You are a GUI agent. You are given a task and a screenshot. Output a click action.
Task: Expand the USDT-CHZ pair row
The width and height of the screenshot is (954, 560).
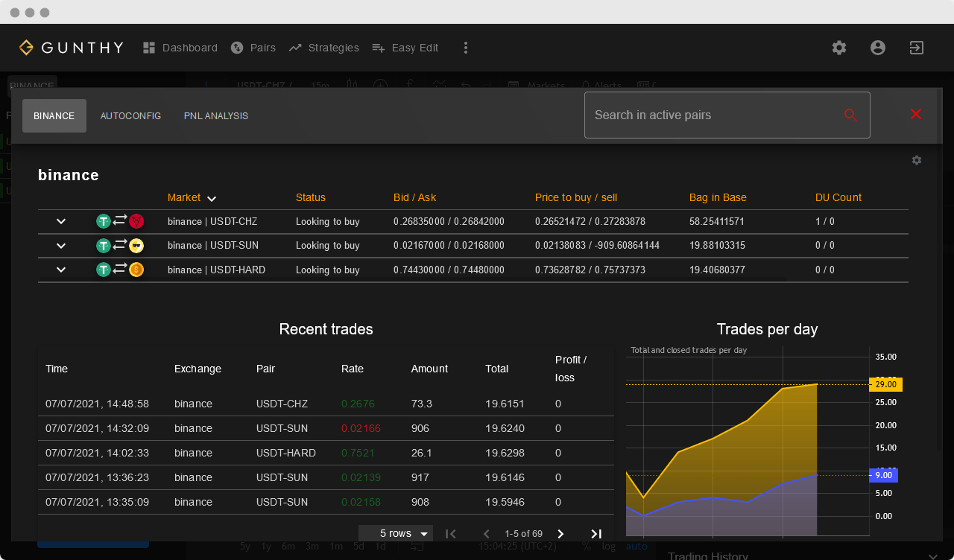pyautogui.click(x=61, y=221)
